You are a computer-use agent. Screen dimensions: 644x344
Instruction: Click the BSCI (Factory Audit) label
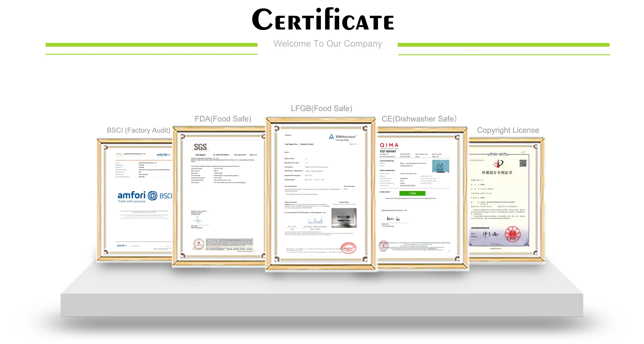[138, 130]
